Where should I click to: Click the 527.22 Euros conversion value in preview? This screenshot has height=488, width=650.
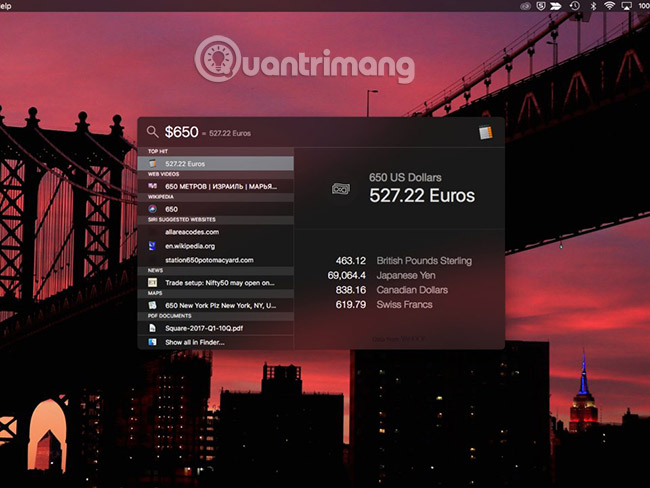[422, 196]
